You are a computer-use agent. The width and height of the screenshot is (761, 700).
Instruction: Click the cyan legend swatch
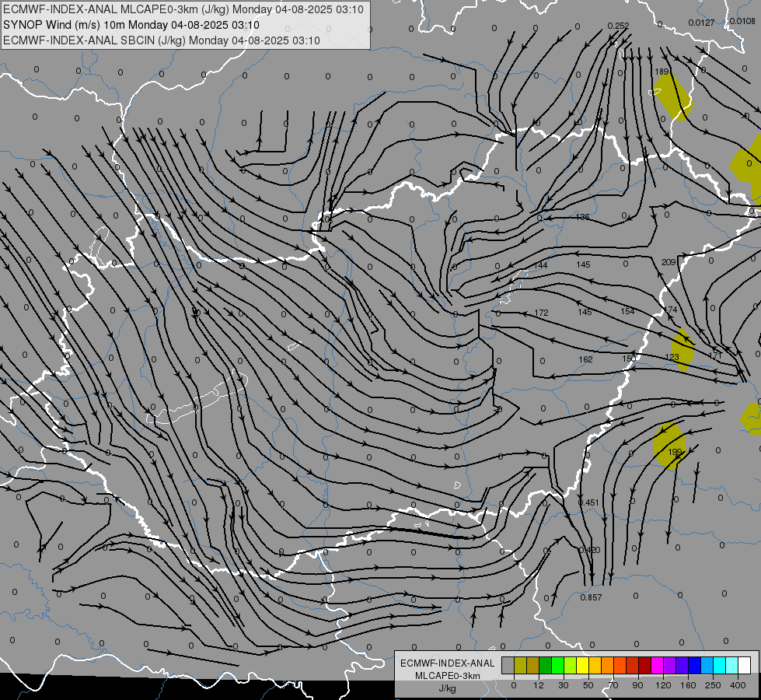point(719,665)
